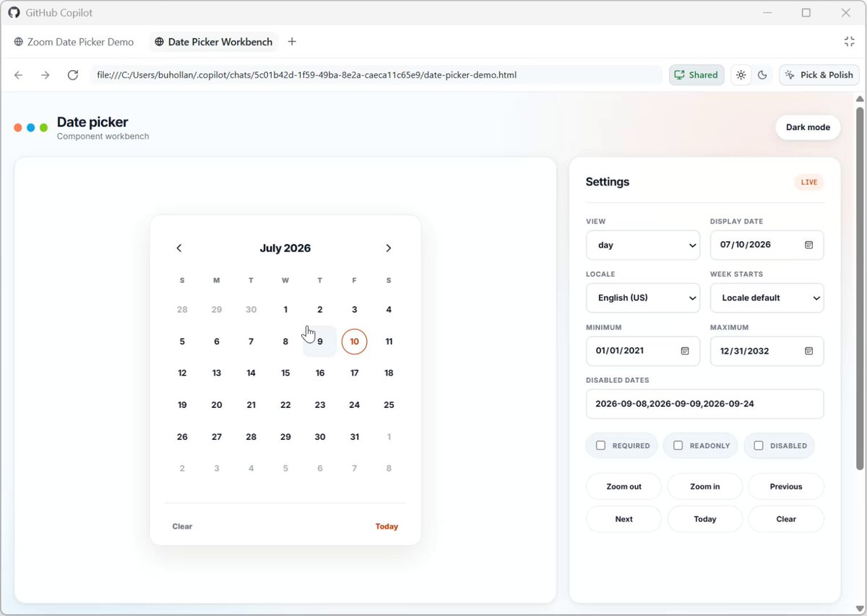
Task: Reload the page with the refresh icon
Action: click(x=72, y=75)
